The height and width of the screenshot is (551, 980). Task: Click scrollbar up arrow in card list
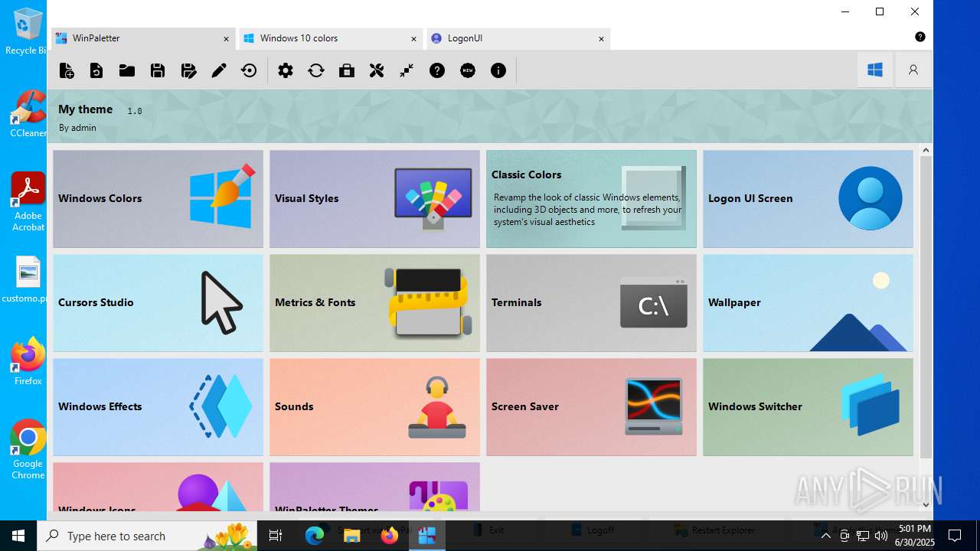(x=926, y=150)
